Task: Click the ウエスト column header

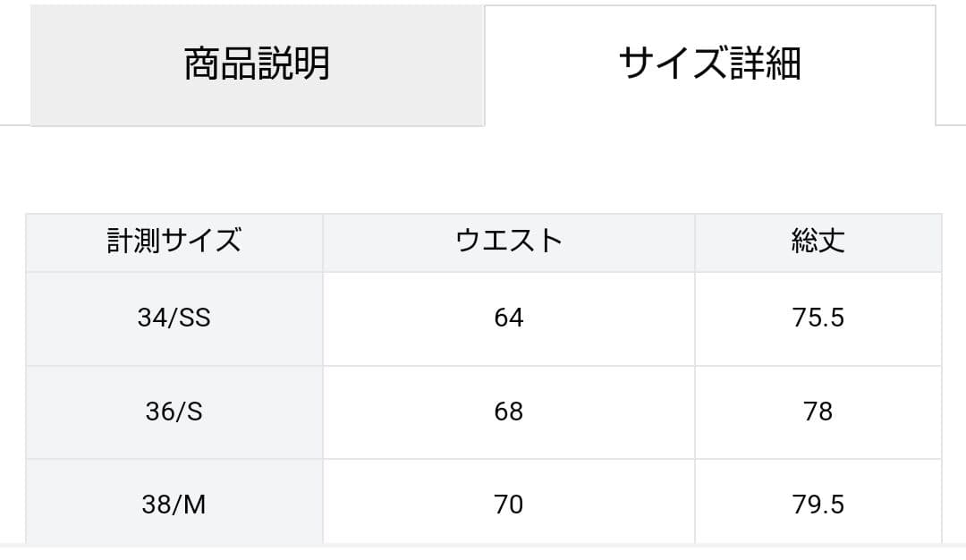Action: tap(509, 242)
